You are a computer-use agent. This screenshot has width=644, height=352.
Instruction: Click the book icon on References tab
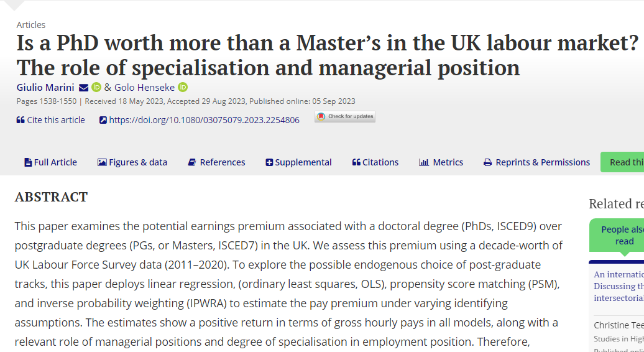coord(192,162)
